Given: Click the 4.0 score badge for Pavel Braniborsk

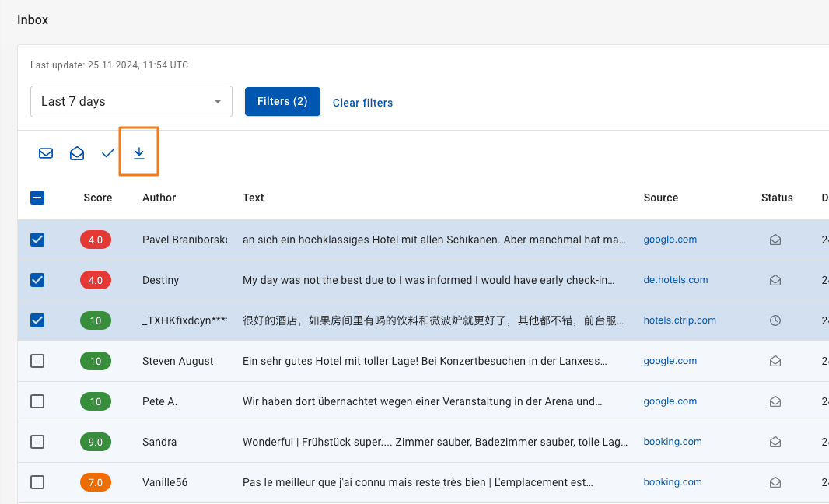Looking at the screenshot, I should (96, 240).
